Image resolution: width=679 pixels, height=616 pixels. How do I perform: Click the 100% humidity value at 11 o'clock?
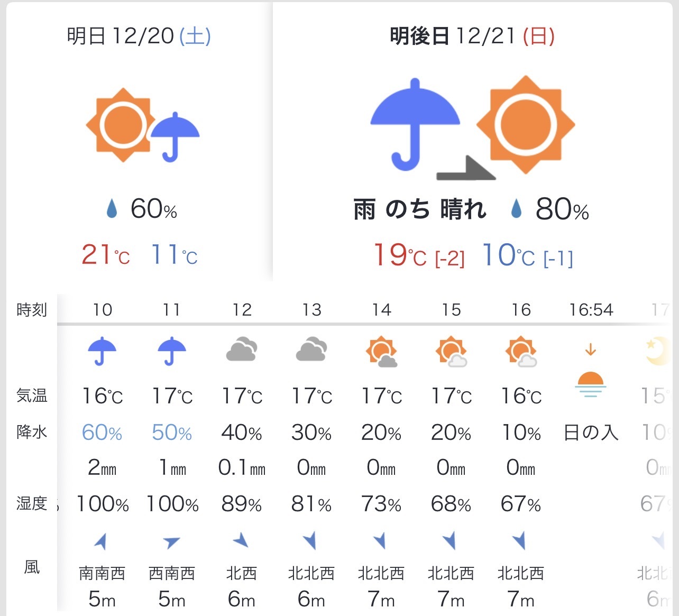pos(172,504)
